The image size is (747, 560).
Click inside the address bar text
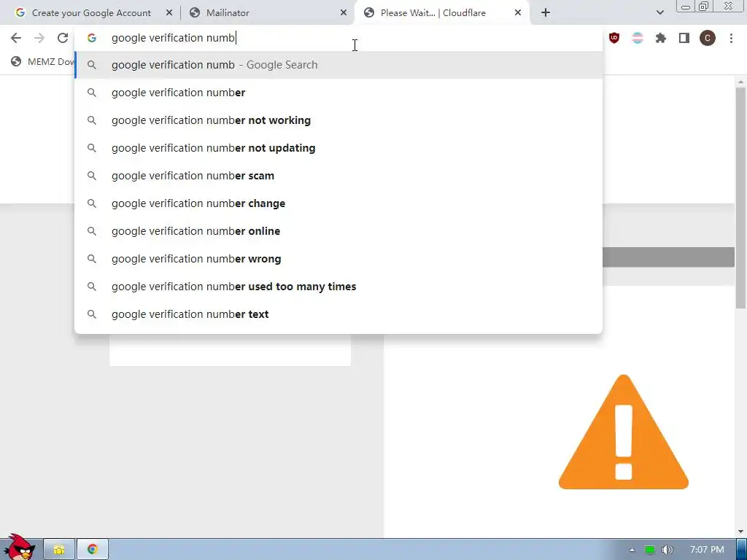pos(174,38)
